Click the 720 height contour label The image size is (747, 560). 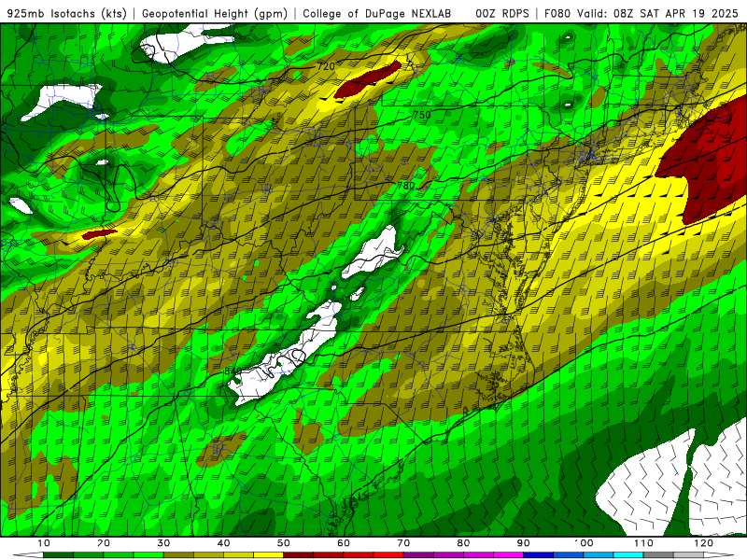(x=326, y=66)
